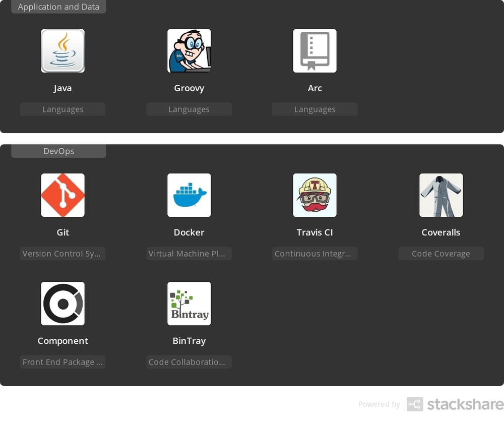This screenshot has width=504, height=424.
Task: Click the DevOps section header
Action: pos(58,151)
